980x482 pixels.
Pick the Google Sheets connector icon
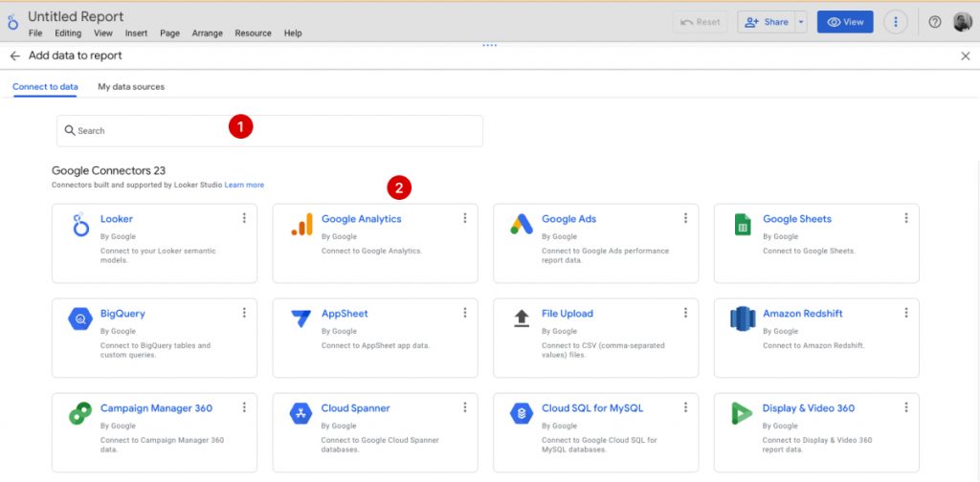tap(743, 226)
